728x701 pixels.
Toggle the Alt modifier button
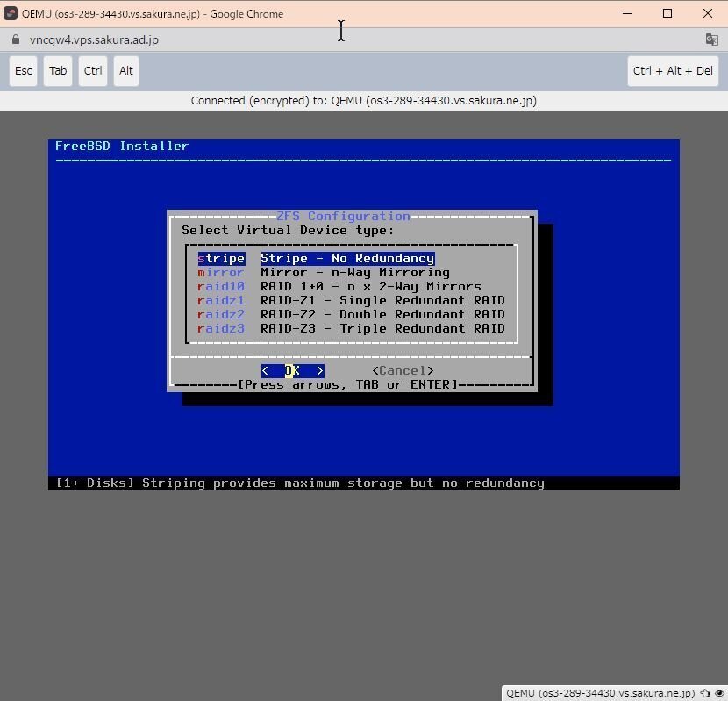tap(125, 71)
